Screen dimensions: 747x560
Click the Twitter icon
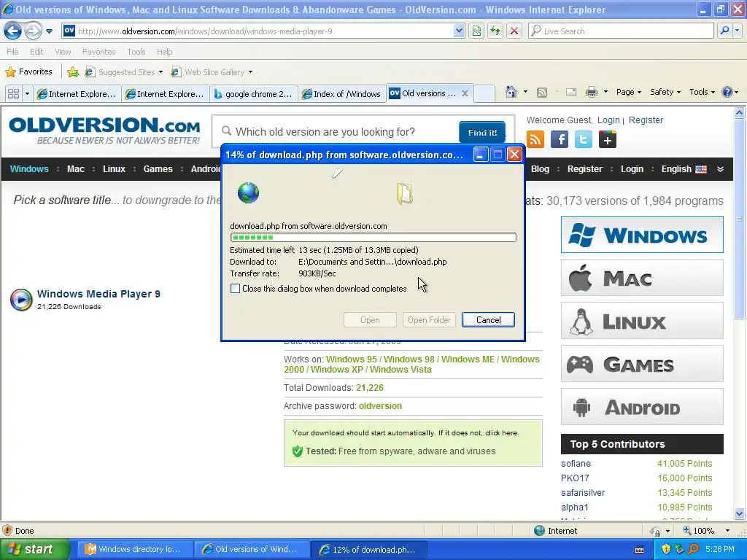583,139
